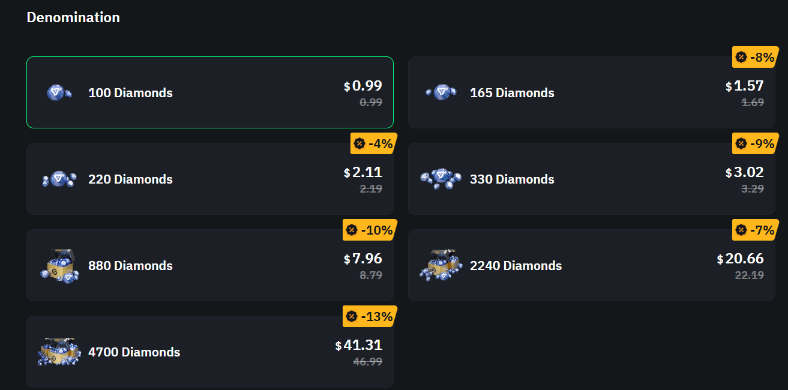
Task: Click the 220 Diamonds gem cluster icon
Action: 59,179
